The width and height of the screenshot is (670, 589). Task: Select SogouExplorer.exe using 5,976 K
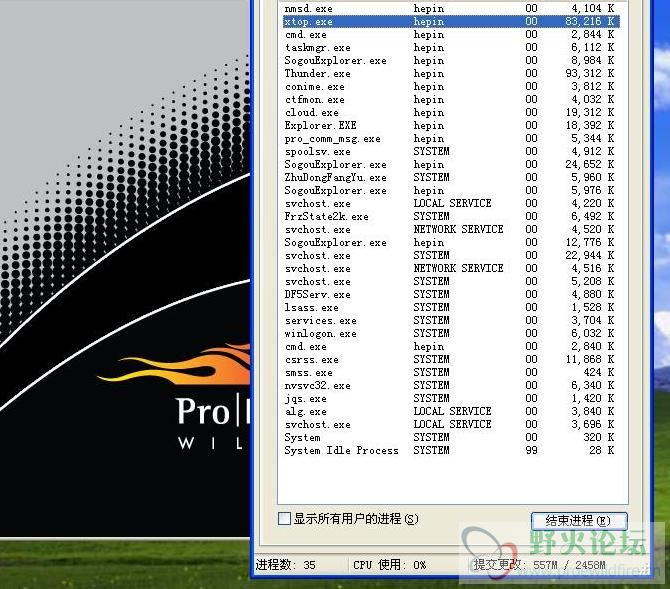(451, 191)
